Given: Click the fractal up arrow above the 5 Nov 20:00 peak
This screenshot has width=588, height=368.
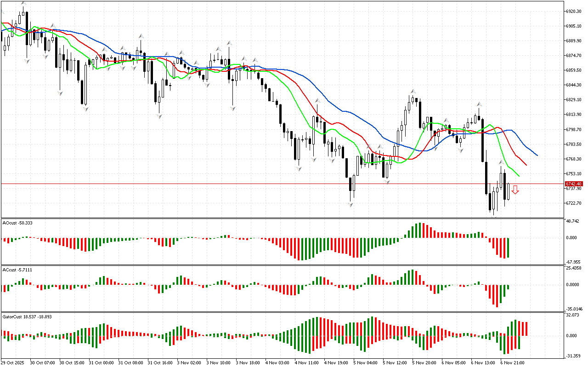Looking at the screenshot, I should 413,92.
